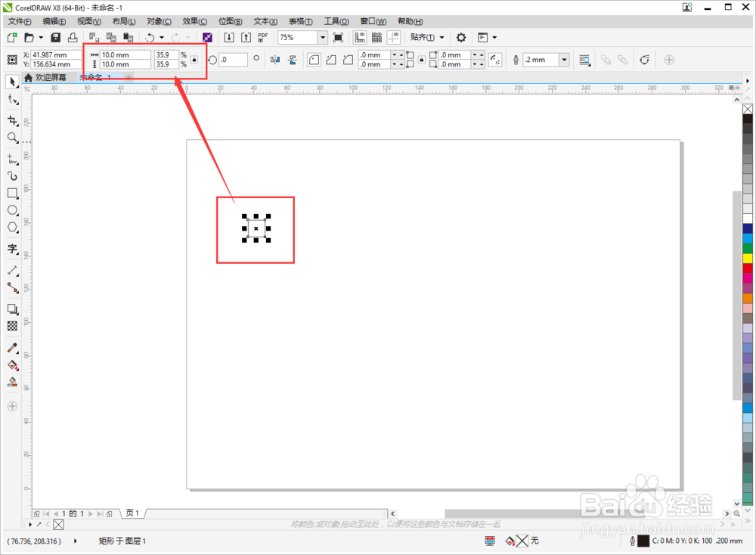Click the 页 1 page tab
The image size is (756, 555).
point(131,513)
